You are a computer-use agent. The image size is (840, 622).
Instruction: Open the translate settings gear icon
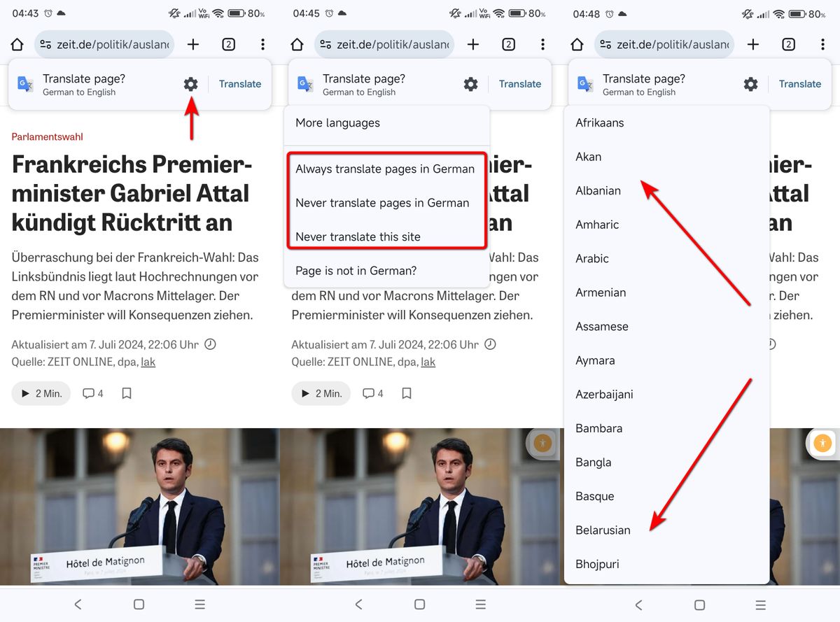pos(190,83)
